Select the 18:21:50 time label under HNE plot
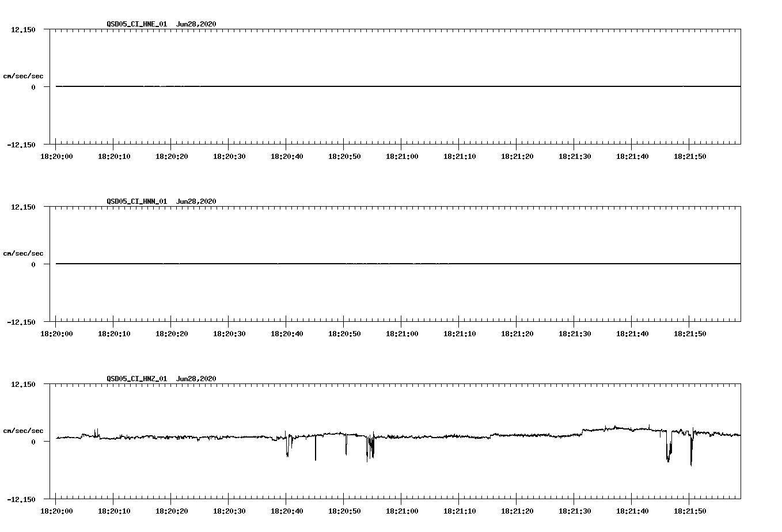 click(x=690, y=157)
